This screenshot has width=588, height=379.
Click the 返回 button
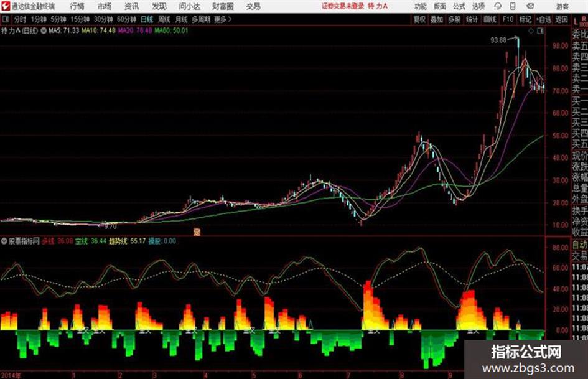561,19
